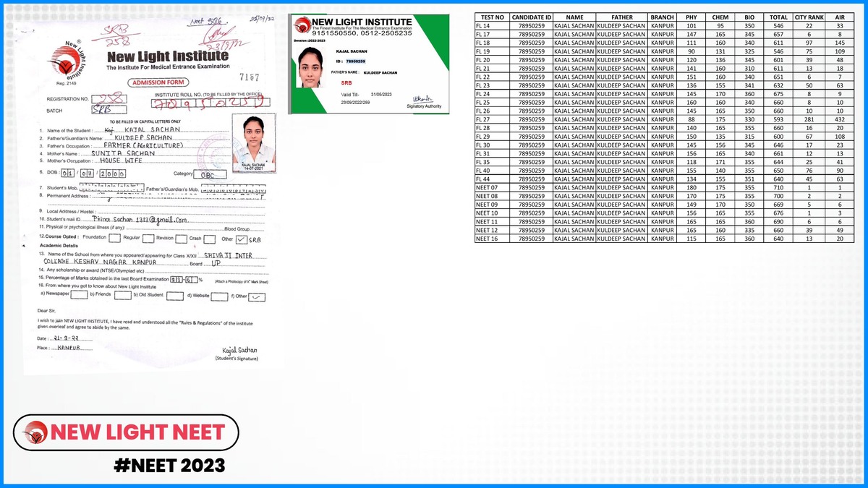This screenshot has width=868, height=488.
Task: Check the Newspaper source checkbox
Action: (x=80, y=295)
